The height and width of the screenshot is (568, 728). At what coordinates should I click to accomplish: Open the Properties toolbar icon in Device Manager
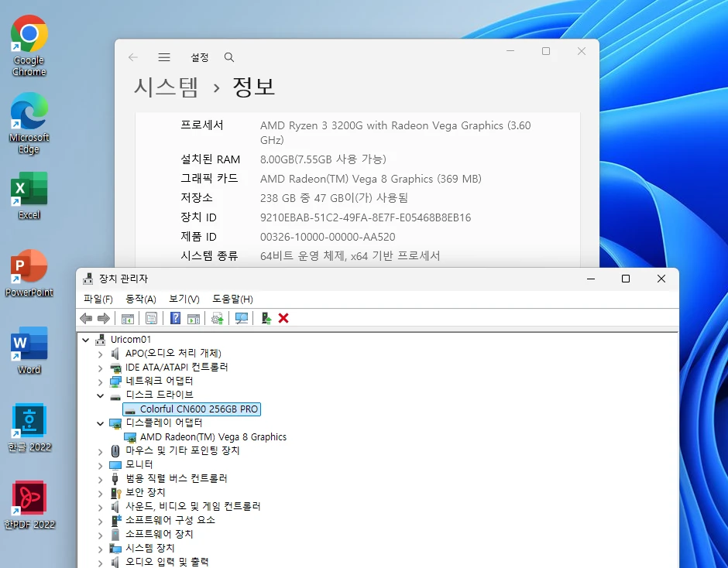pyautogui.click(x=151, y=318)
